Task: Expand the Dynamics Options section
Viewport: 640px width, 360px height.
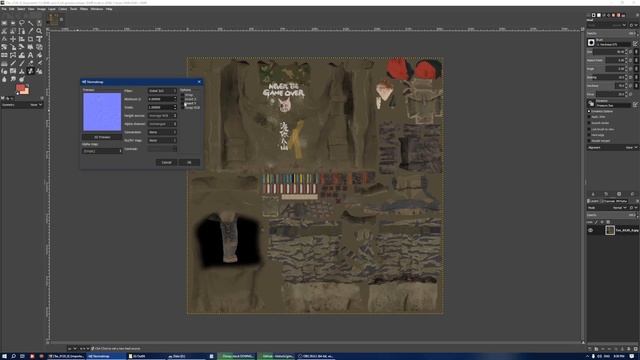Action: coord(589,111)
